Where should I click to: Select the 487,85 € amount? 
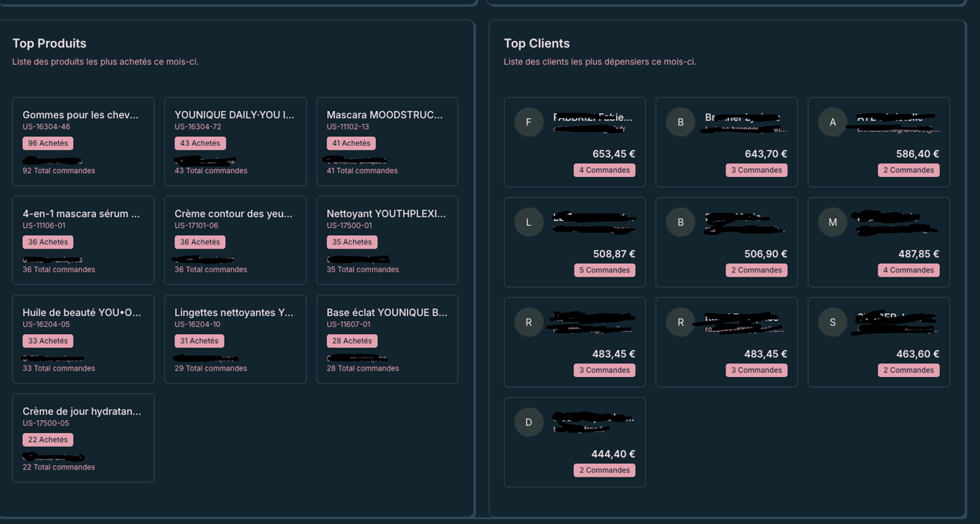[919, 254]
